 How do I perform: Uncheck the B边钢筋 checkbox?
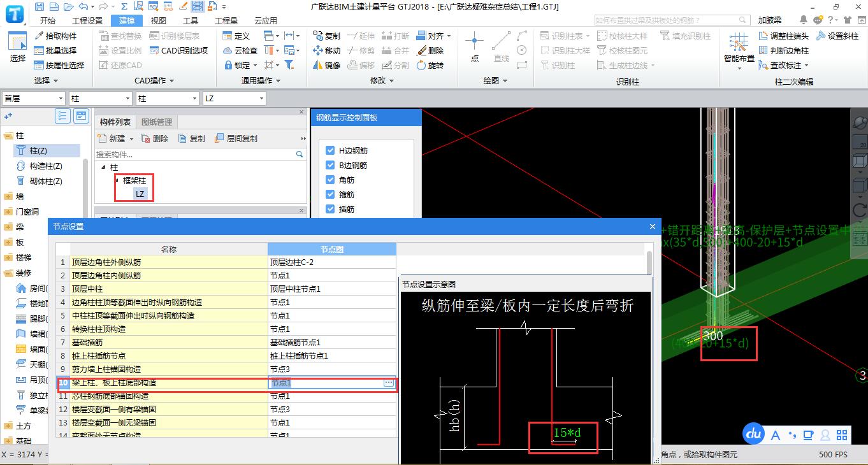(330, 165)
